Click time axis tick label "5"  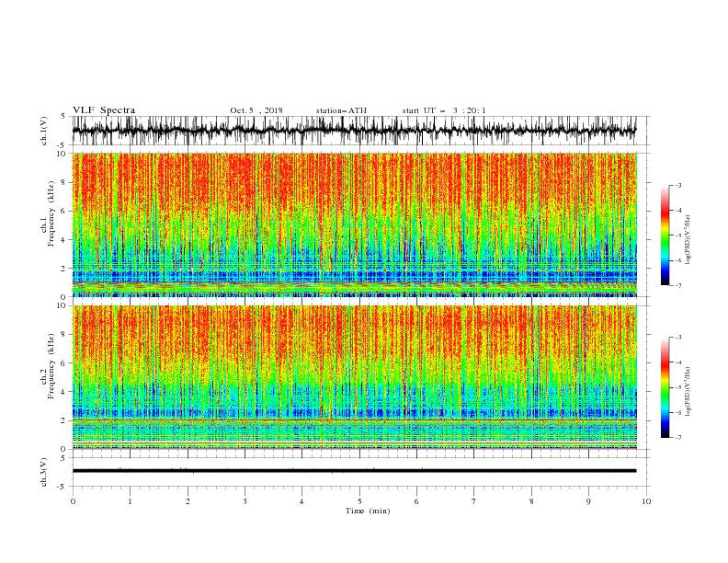pos(359,501)
